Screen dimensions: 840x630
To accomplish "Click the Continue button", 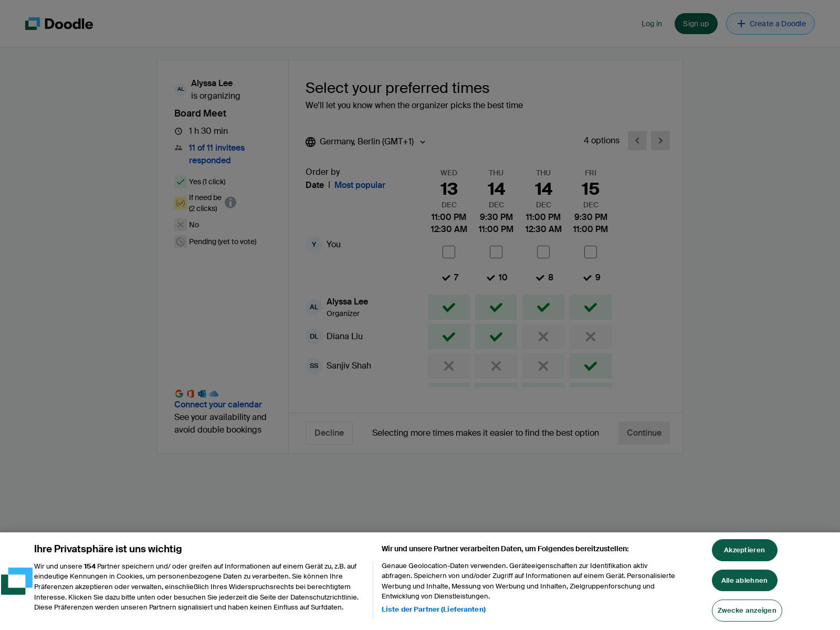I will (644, 433).
